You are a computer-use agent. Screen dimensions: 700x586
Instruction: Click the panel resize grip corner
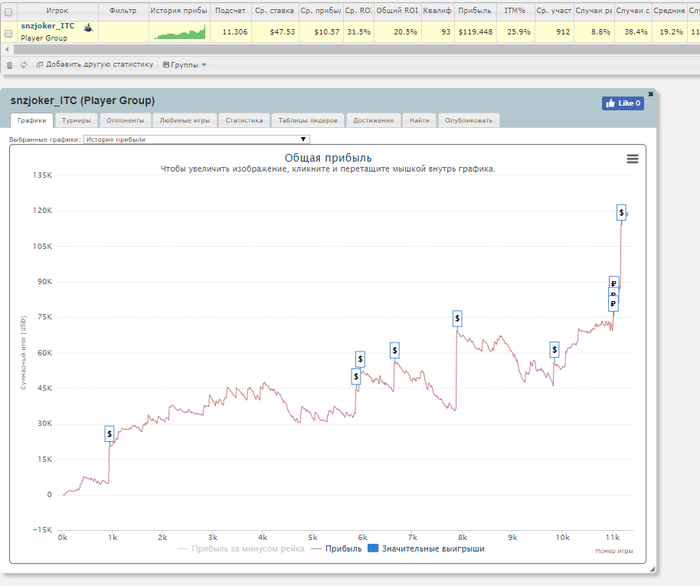[652, 569]
